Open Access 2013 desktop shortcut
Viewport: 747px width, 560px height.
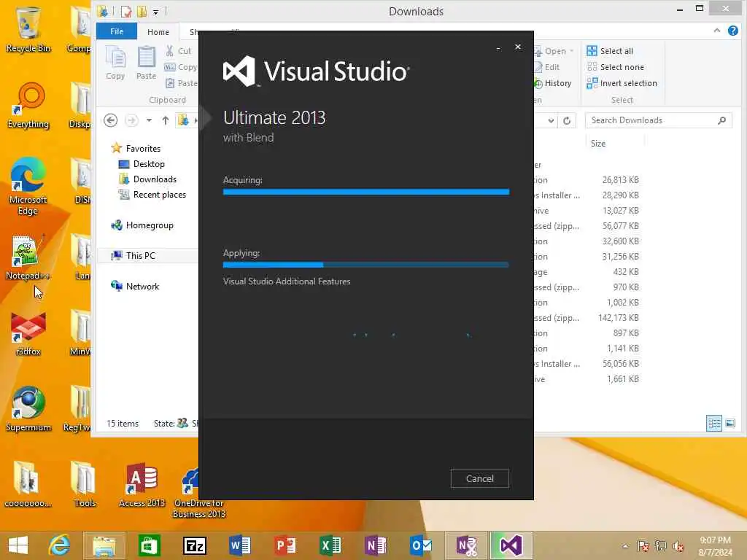(142, 484)
